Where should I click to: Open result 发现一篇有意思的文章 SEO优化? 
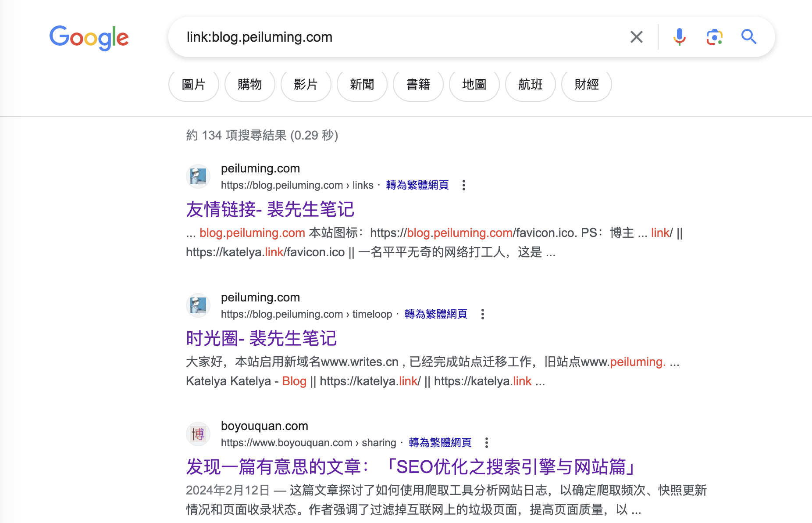[x=411, y=467]
